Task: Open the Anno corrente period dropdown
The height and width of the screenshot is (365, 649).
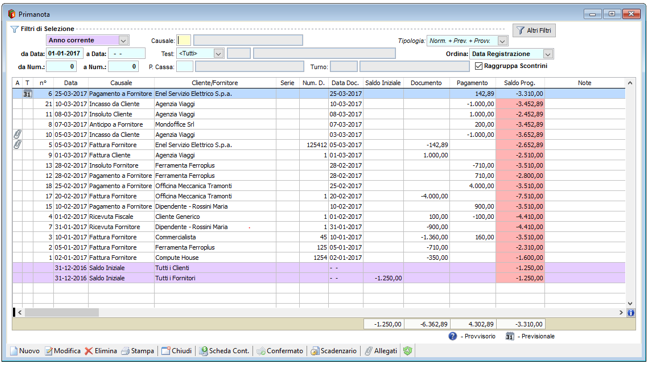Action: point(123,41)
